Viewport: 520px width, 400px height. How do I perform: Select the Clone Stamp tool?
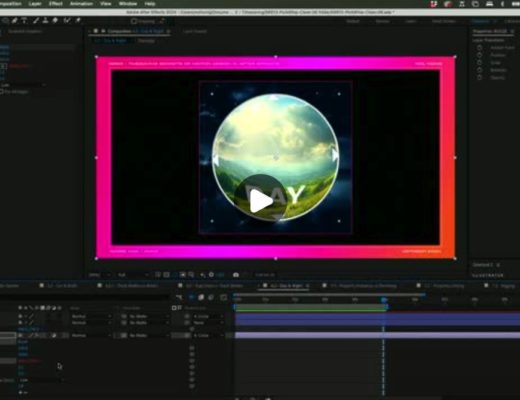pyautogui.click(x=45, y=21)
